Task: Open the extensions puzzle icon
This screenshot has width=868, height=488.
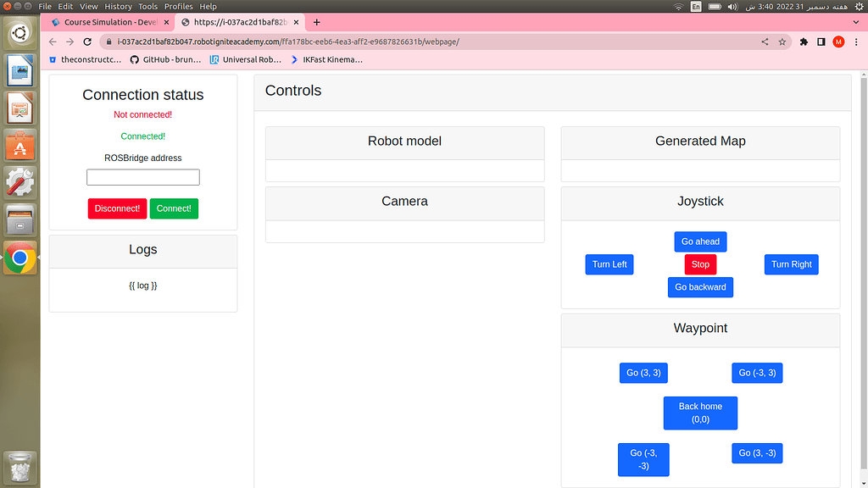Action: (x=804, y=42)
